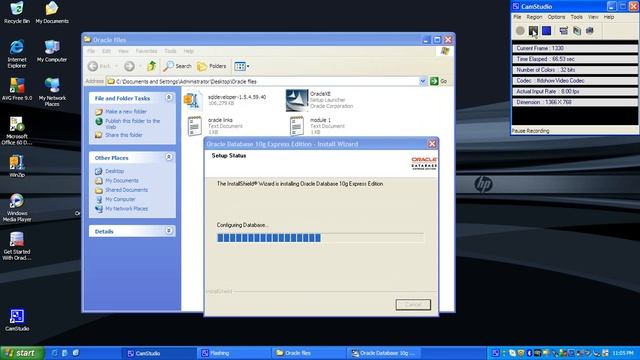Click the Go button beside address bar

439,81
